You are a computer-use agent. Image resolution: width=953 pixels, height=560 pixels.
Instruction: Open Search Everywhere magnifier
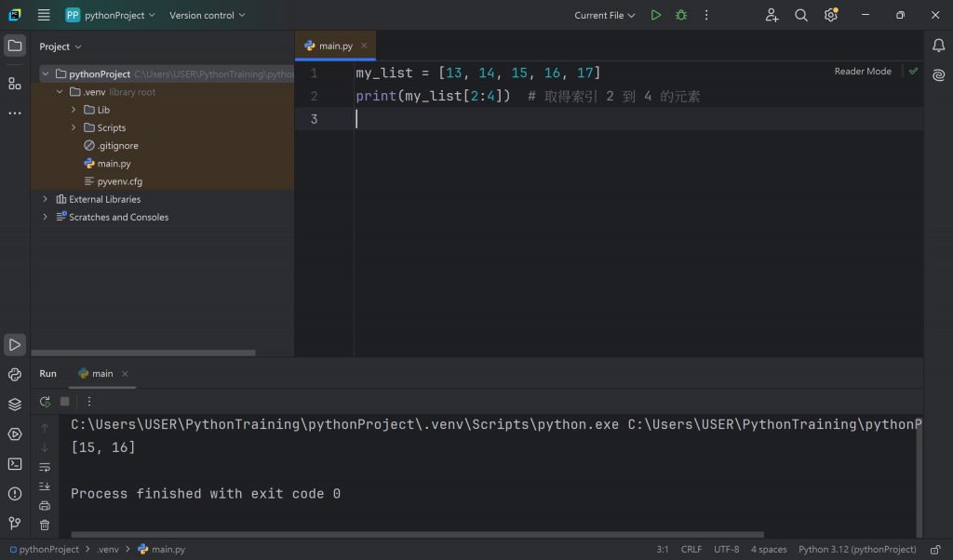tap(801, 15)
